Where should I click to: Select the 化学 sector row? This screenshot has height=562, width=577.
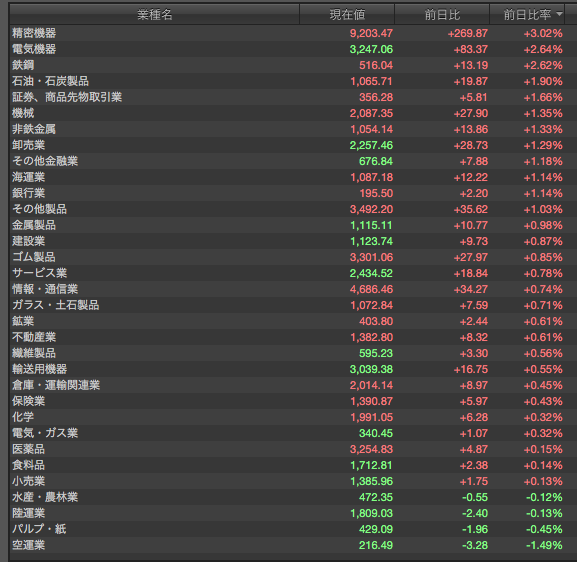[293, 417]
